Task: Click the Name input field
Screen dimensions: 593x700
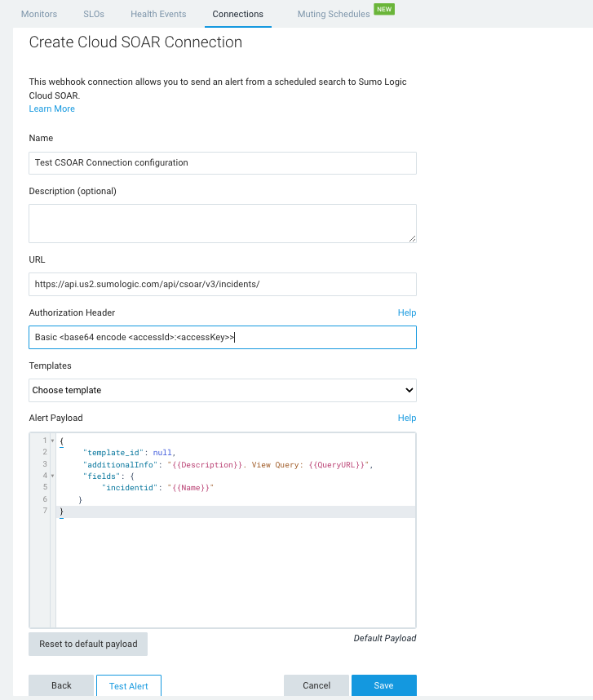Action: point(222,162)
